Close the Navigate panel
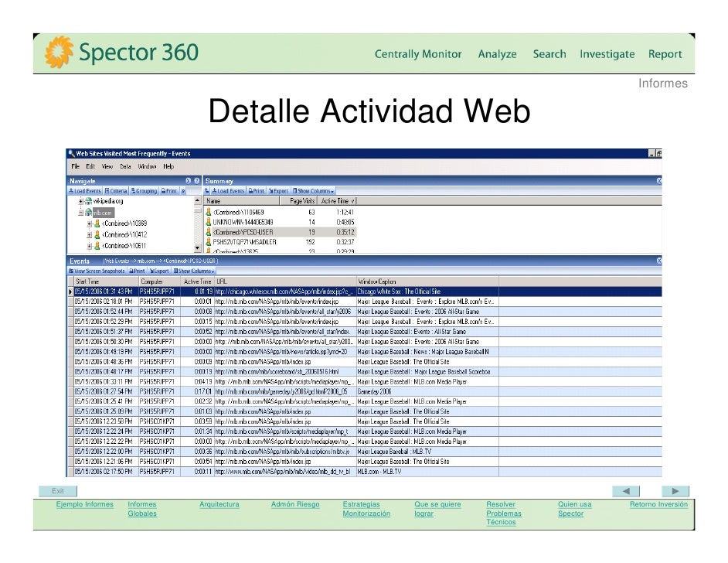 click(x=189, y=181)
